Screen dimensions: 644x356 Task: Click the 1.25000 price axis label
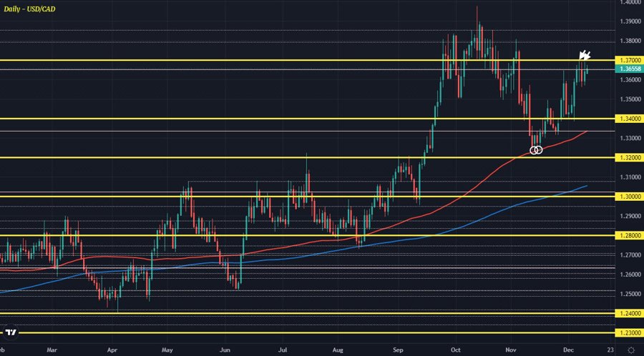pyautogui.click(x=630, y=294)
